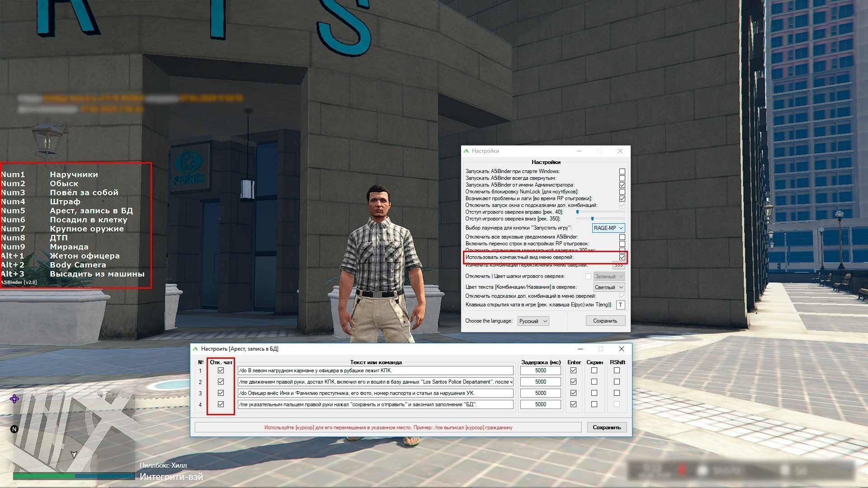Image resolution: width=868 pixels, height=488 pixels.
Task: Minimize the Настройки window
Action: click(579, 151)
